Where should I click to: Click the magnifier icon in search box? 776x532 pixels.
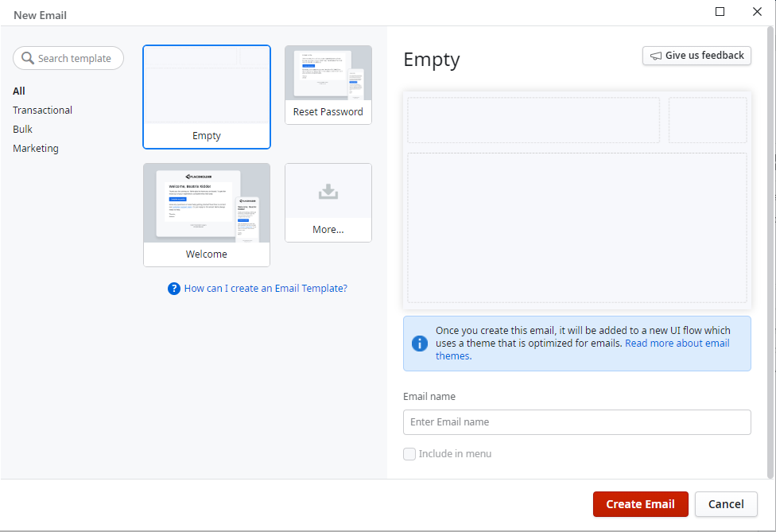tap(28, 58)
